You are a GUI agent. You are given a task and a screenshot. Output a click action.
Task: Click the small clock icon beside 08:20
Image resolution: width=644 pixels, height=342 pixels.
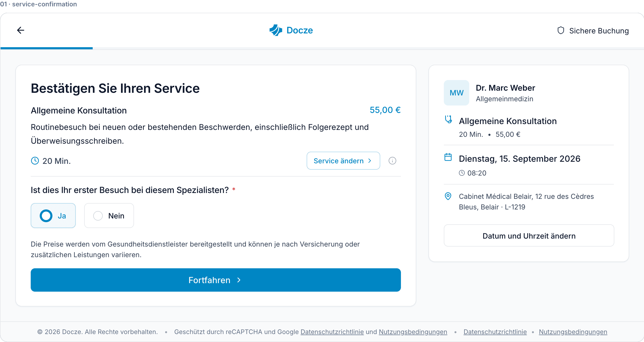[462, 173]
